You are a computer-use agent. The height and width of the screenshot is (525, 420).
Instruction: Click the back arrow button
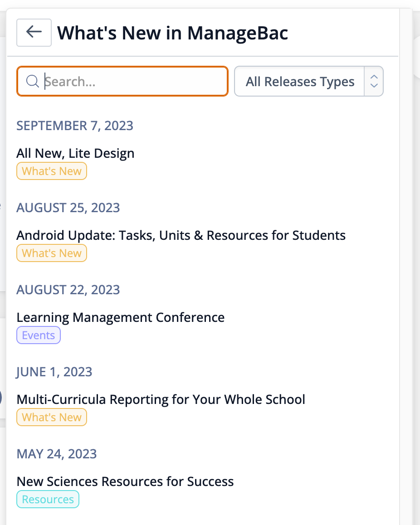(x=34, y=33)
